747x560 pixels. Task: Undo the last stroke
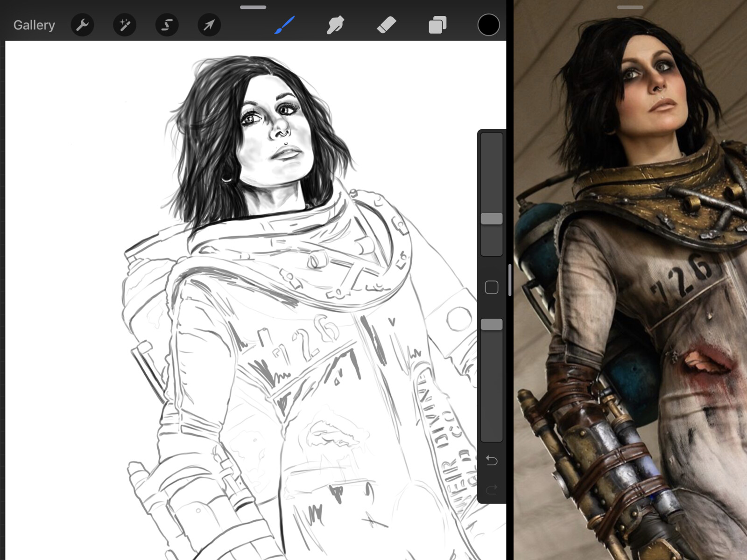[x=492, y=461]
